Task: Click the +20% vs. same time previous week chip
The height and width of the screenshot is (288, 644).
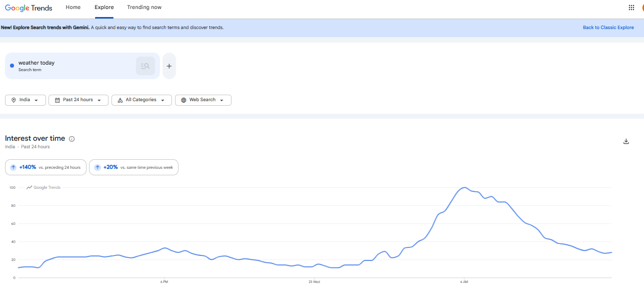Action: click(133, 167)
